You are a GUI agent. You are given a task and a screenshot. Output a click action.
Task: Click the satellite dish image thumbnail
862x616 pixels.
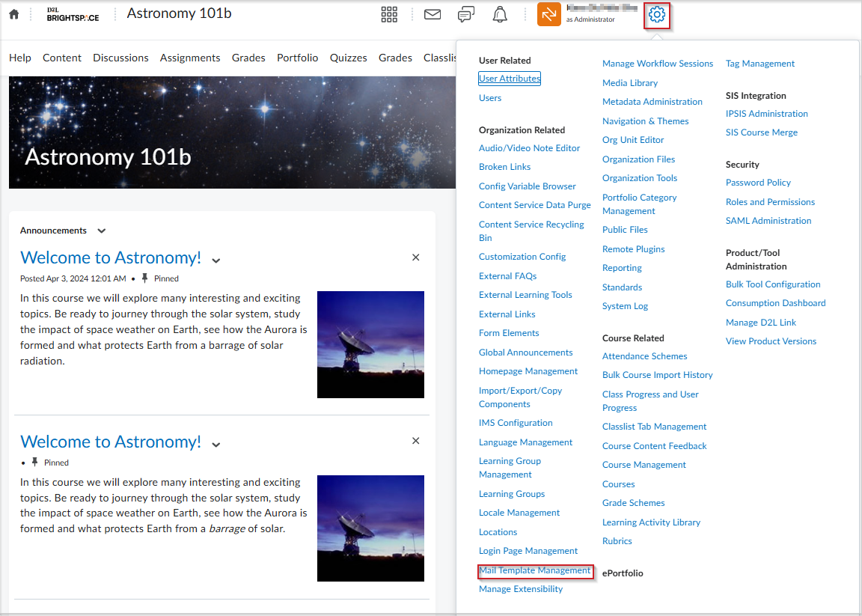(370, 344)
